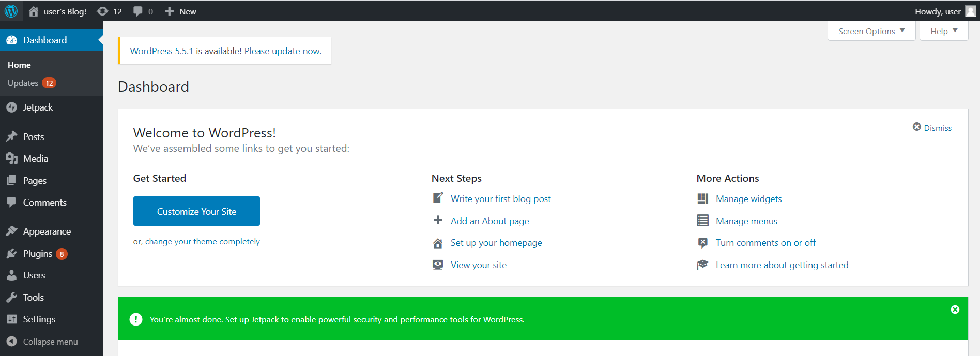Click Turn comments on or off link

[x=765, y=243]
